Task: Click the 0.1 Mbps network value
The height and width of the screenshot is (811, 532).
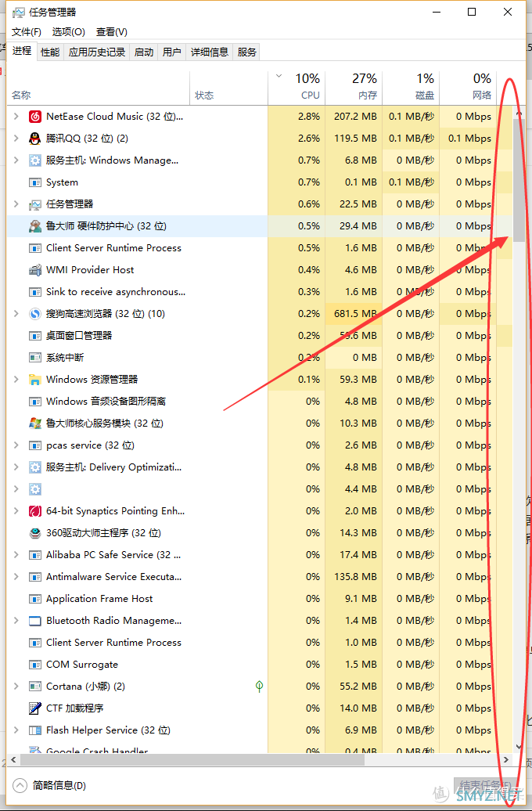Action: point(470,138)
